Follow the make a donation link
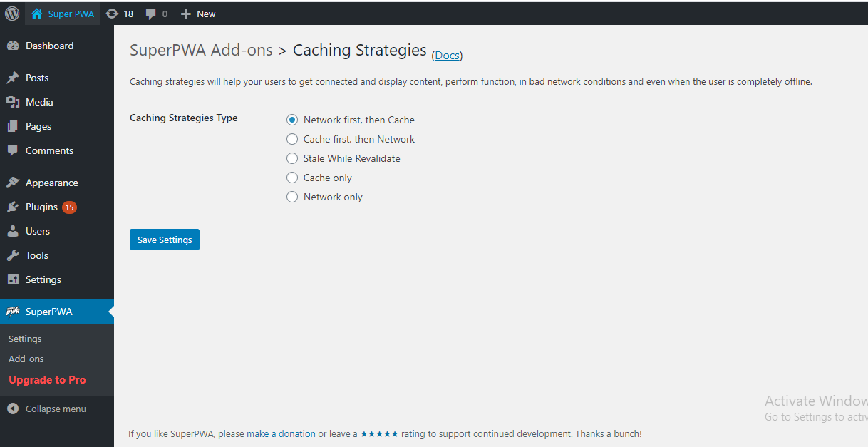The image size is (868, 447). pyautogui.click(x=281, y=433)
